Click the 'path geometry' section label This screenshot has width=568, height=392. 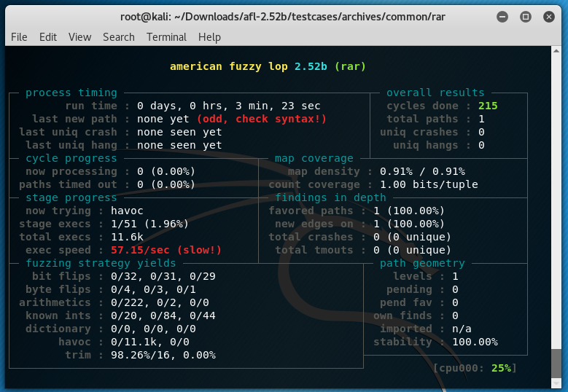422,263
